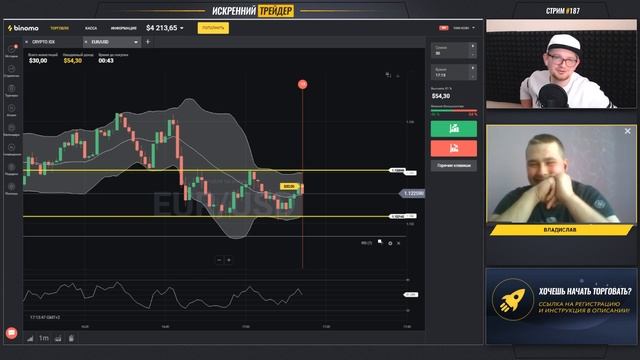Viewport: 640px width, 360px height.
Task: Click the rocket registration banner
Action: coord(561,306)
